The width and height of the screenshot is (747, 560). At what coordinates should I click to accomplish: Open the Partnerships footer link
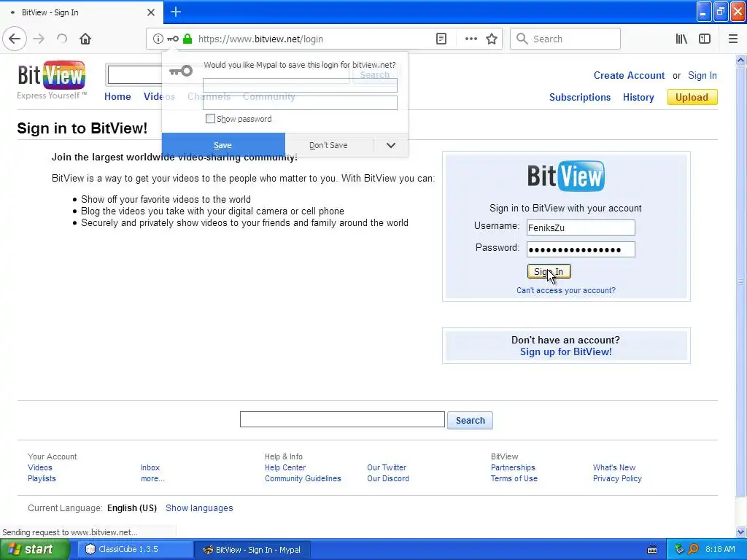[513, 467]
